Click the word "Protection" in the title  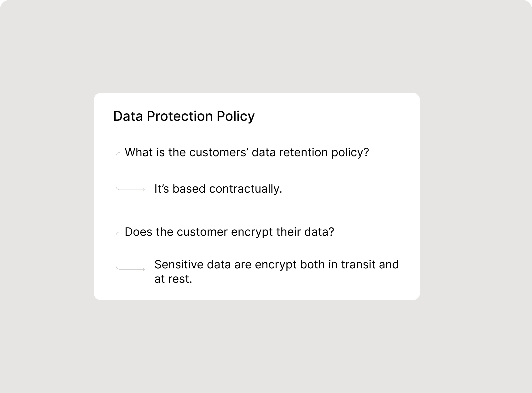coord(180,116)
